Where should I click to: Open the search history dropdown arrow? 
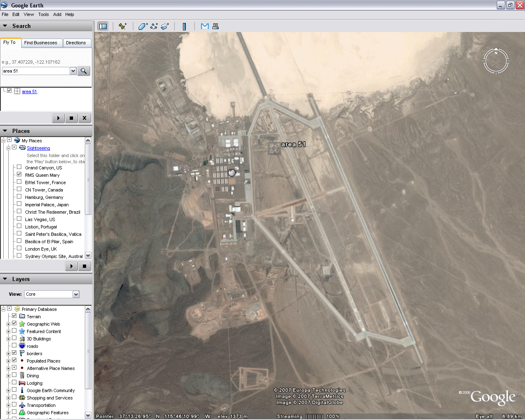click(x=73, y=71)
